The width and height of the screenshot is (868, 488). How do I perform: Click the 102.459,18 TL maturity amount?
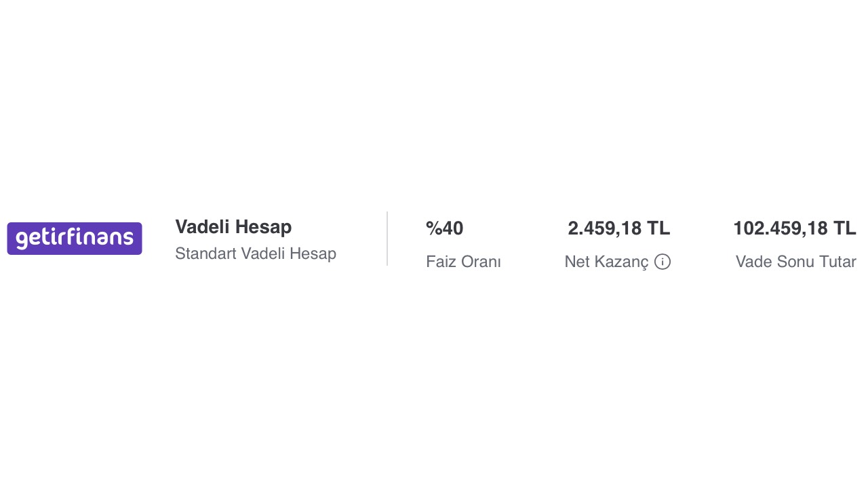[x=794, y=229]
